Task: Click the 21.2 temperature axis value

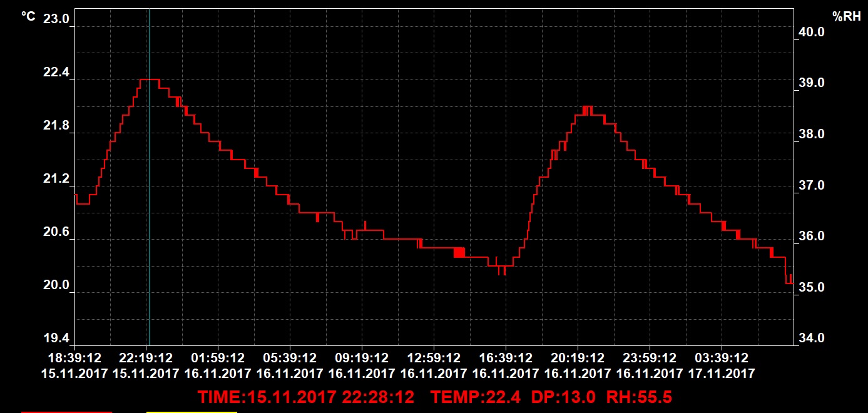Action: 56,179
